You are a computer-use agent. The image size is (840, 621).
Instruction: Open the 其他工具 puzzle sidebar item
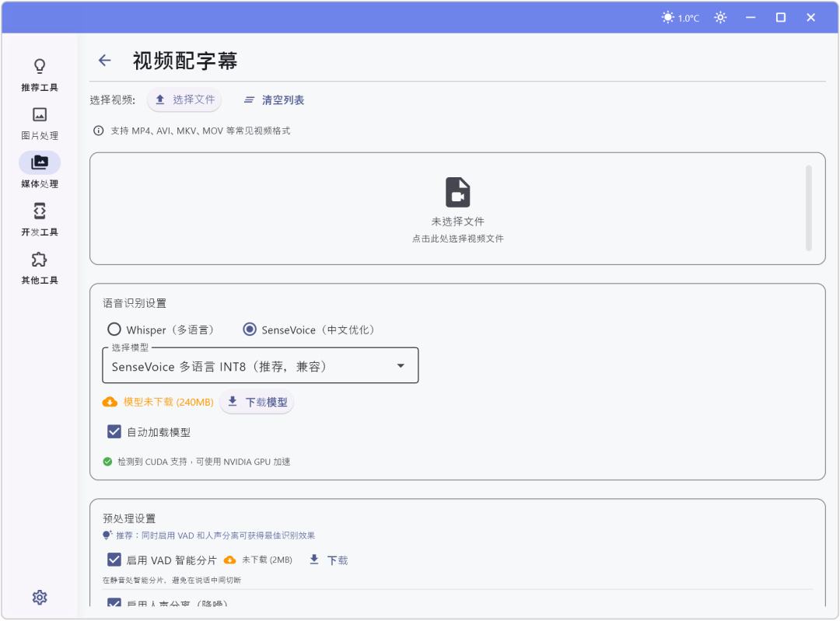pos(40,267)
